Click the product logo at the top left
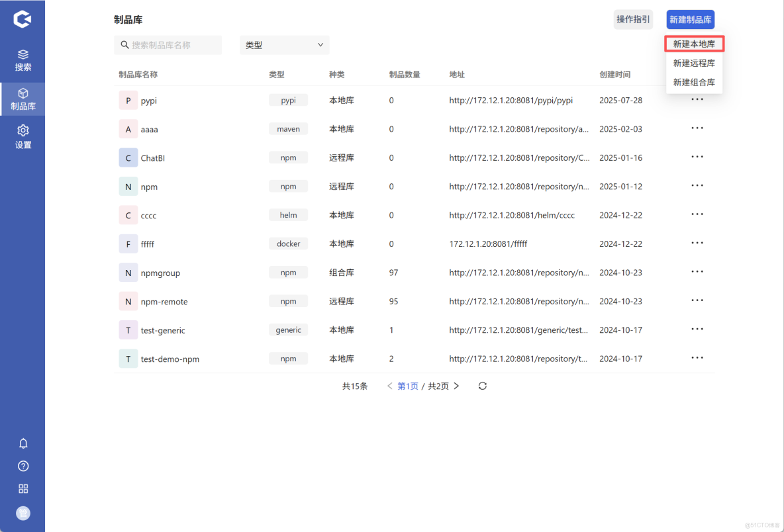The height and width of the screenshot is (532, 784). click(23, 19)
